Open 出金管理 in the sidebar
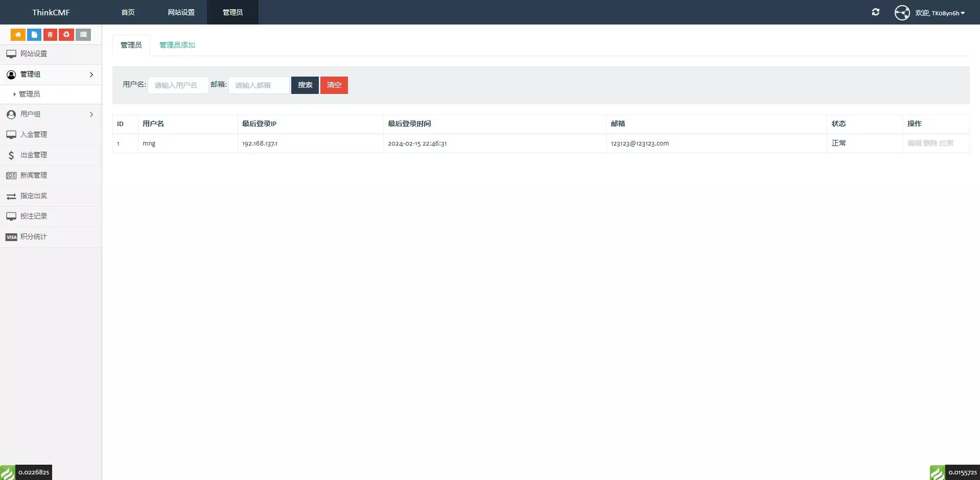The image size is (980, 480). click(34, 155)
